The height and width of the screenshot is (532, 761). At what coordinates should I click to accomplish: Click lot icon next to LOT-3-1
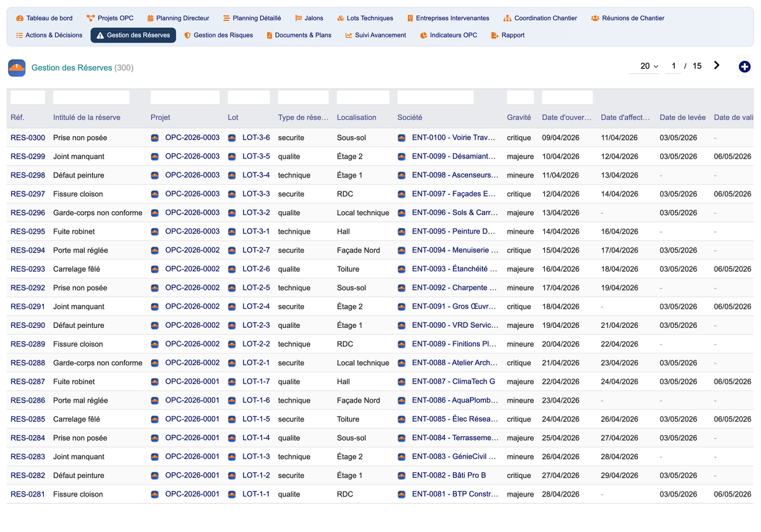coord(231,231)
